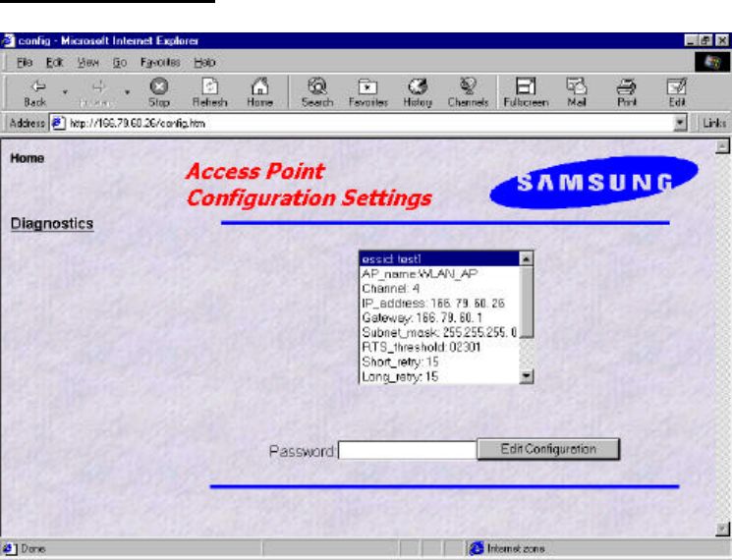
Task: Show History toolbar icon
Action: (418, 86)
